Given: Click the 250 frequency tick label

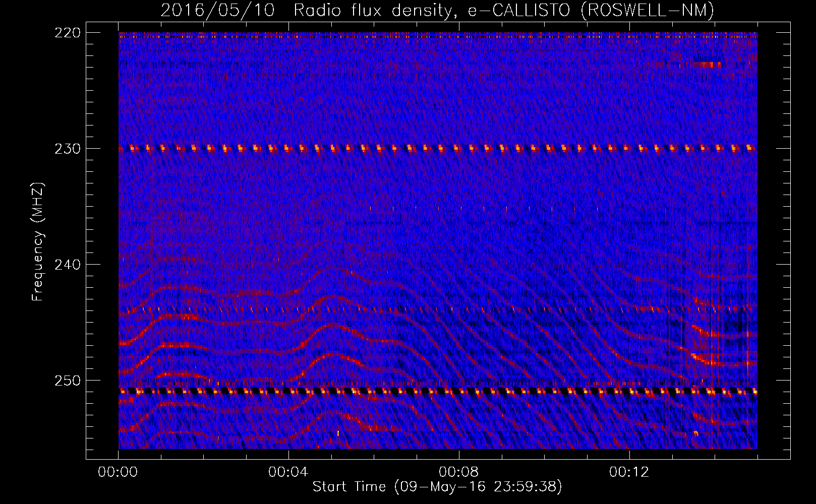Looking at the screenshot, I should coord(67,381).
